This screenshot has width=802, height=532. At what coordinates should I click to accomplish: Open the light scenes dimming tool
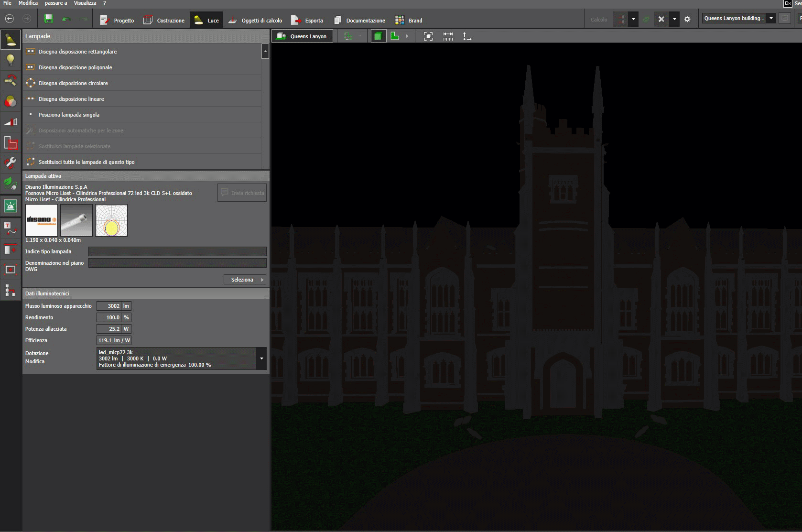pos(11,122)
